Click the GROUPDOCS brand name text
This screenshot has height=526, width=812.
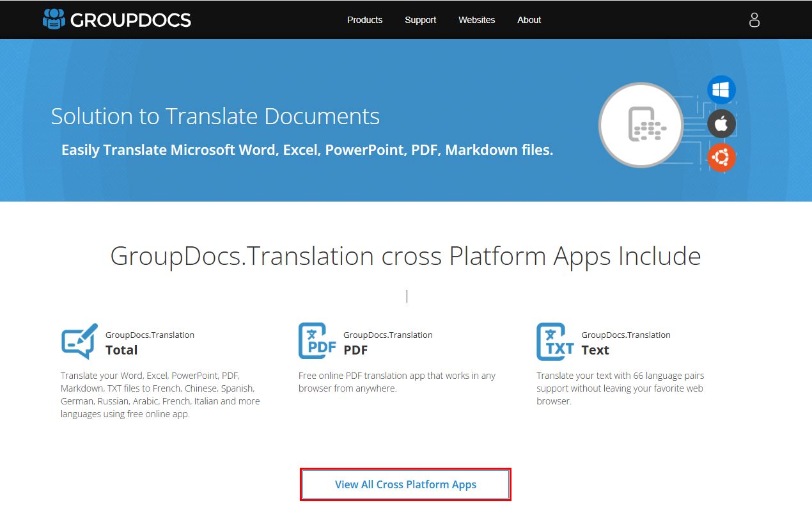130,20
